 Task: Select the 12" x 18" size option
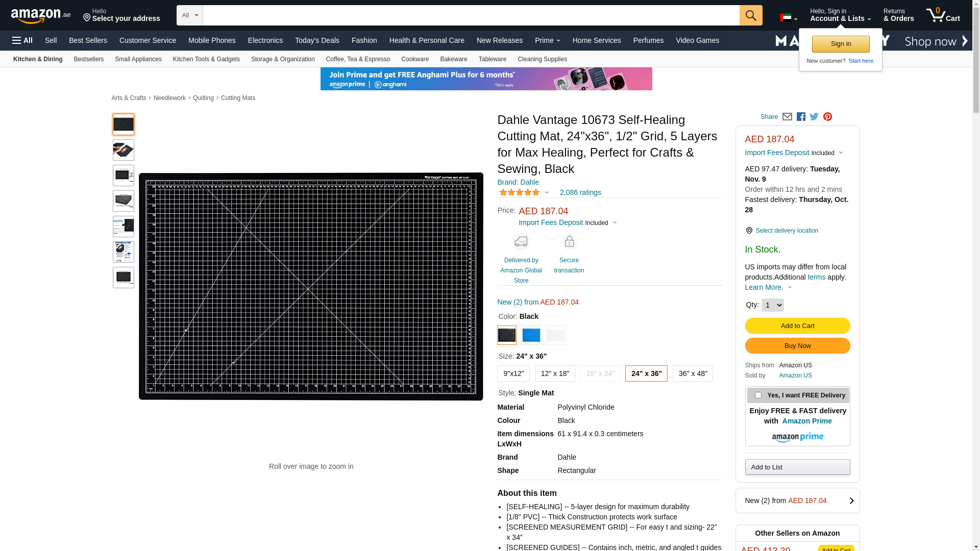click(555, 373)
